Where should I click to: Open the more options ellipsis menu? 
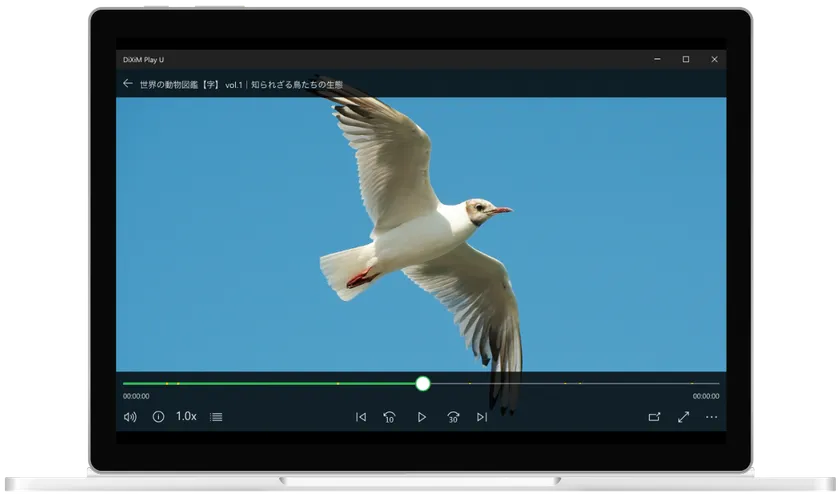tap(711, 417)
